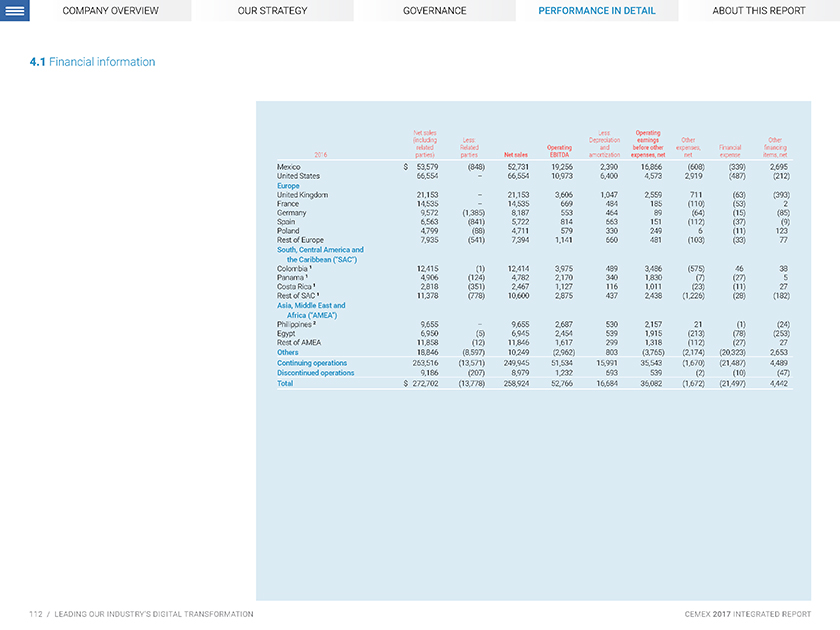This screenshot has height=630, width=840.
Task: Click the 2016 column header
Action: [320, 155]
